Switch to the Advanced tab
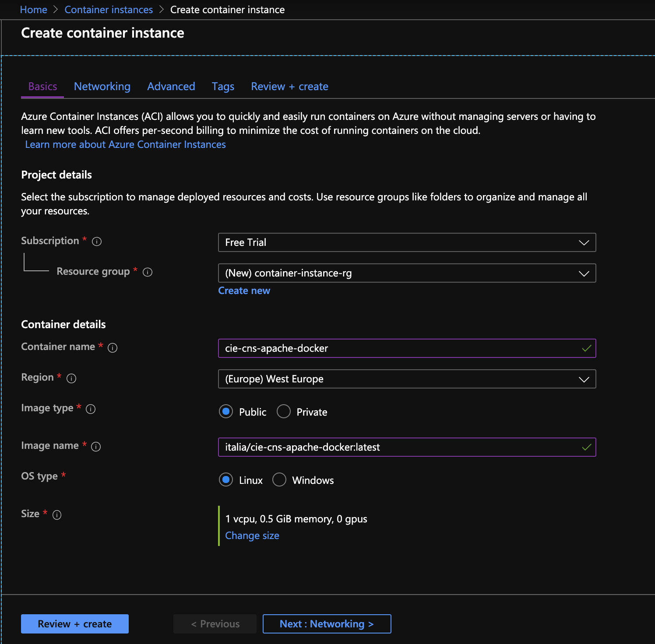 coord(171,87)
